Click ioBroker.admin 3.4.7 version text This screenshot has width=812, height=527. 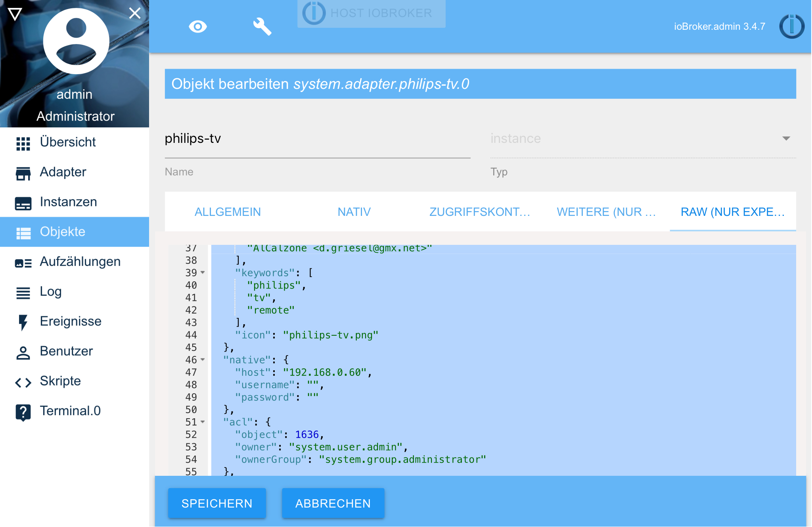[x=720, y=26]
